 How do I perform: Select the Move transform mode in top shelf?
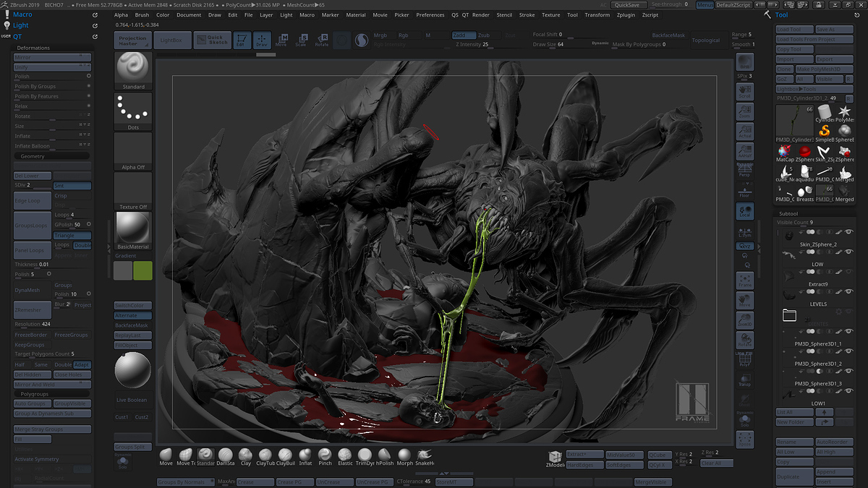point(281,40)
